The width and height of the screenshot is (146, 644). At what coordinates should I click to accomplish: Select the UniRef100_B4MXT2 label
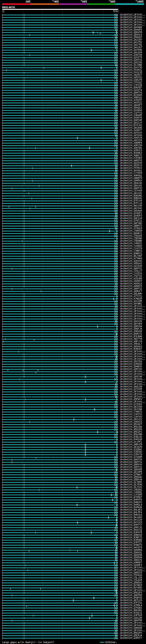pos(131,334)
